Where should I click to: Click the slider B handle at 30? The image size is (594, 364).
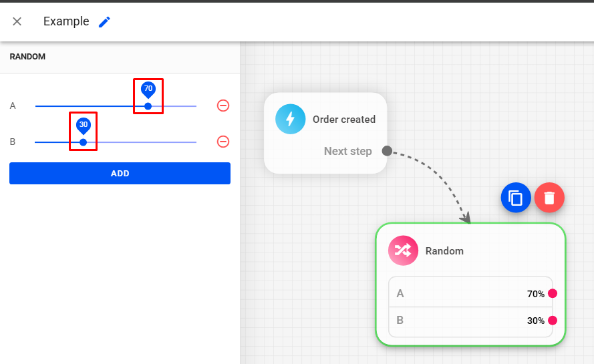(x=83, y=142)
